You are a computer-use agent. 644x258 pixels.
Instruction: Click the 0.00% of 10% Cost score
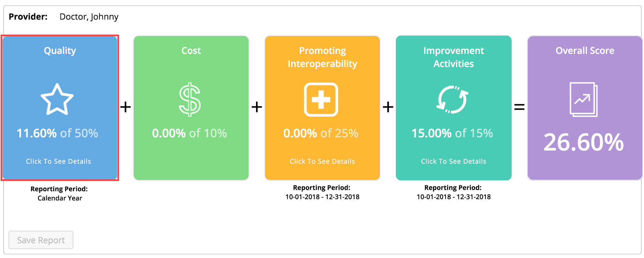[190, 133]
